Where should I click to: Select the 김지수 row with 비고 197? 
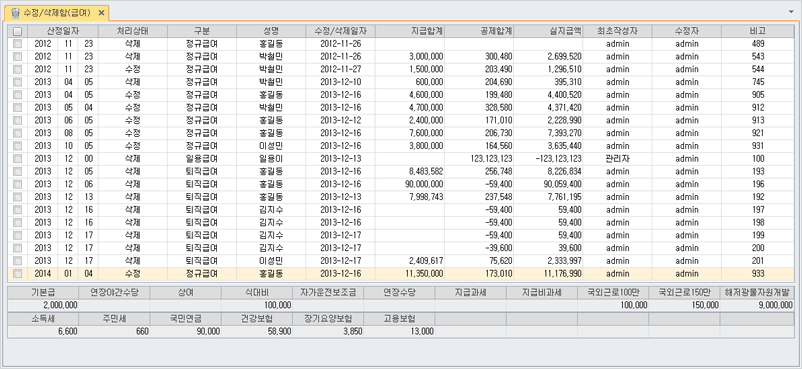(401, 210)
